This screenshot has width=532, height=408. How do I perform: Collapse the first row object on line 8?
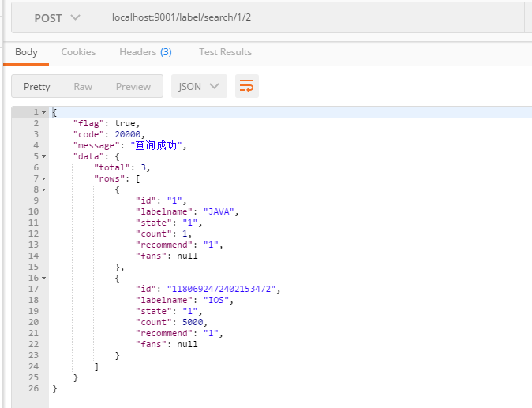click(x=43, y=190)
